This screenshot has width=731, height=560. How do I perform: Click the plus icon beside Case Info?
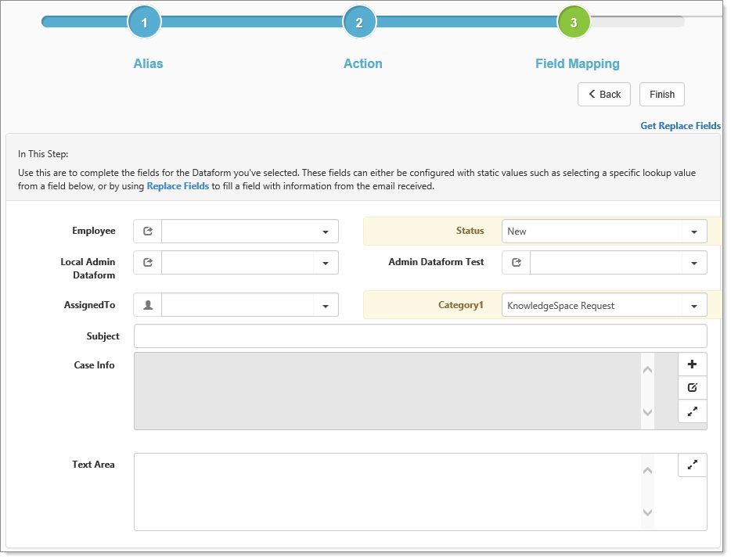point(692,364)
